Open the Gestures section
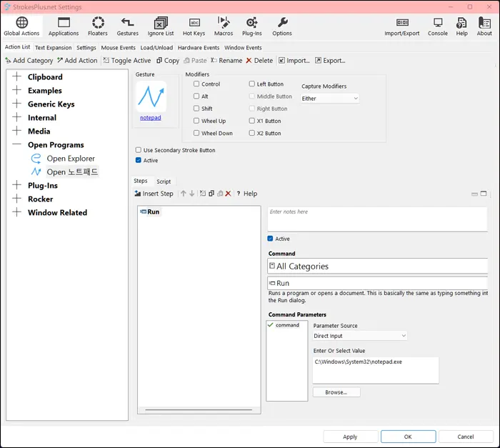The image size is (500, 448). tap(128, 26)
